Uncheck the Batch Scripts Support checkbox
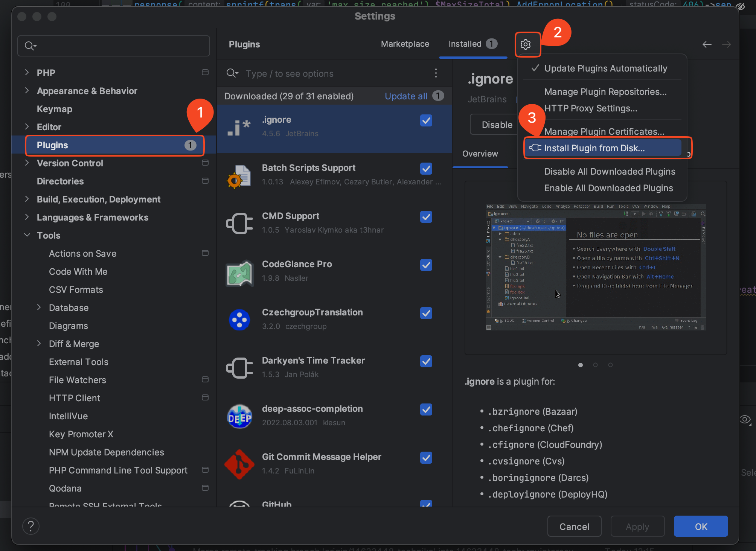Image resolution: width=756 pixels, height=551 pixels. [x=426, y=169]
